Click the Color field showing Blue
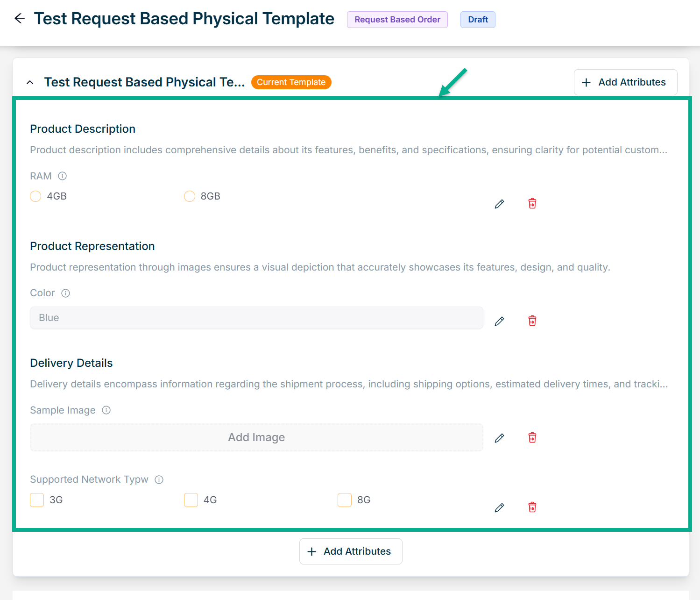The image size is (700, 600). (256, 318)
